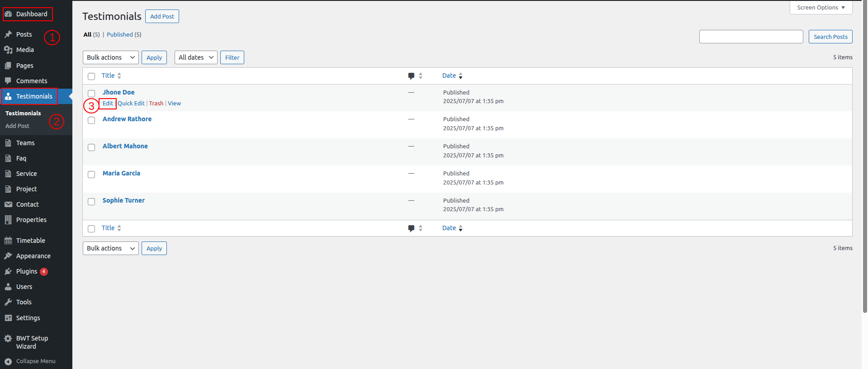This screenshot has height=369, width=868.
Task: Click the Media icon in sidebar
Action: pyautogui.click(x=8, y=50)
